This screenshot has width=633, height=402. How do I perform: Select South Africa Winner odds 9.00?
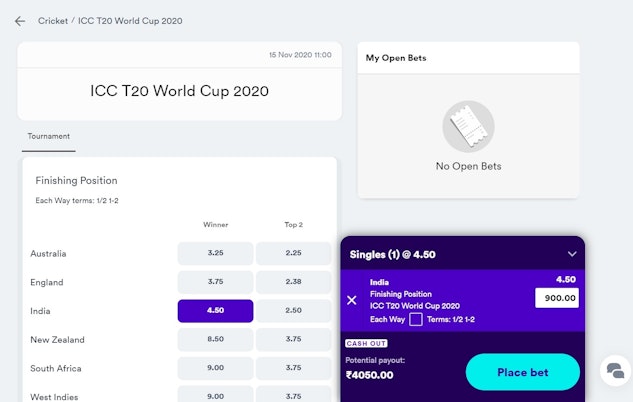215,368
